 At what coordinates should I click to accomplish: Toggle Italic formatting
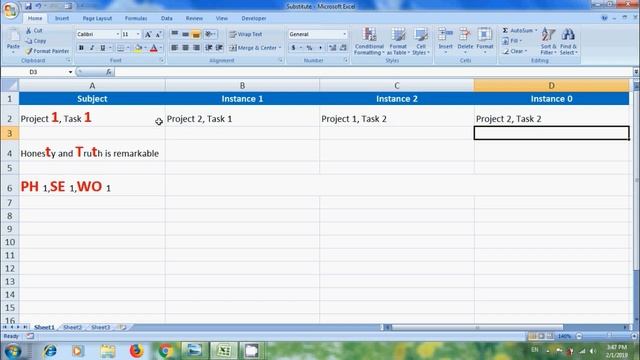pos(92,48)
